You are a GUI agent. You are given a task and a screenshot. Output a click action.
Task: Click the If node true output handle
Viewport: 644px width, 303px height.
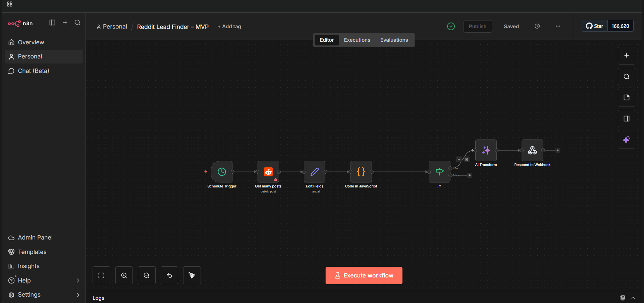(450, 168)
